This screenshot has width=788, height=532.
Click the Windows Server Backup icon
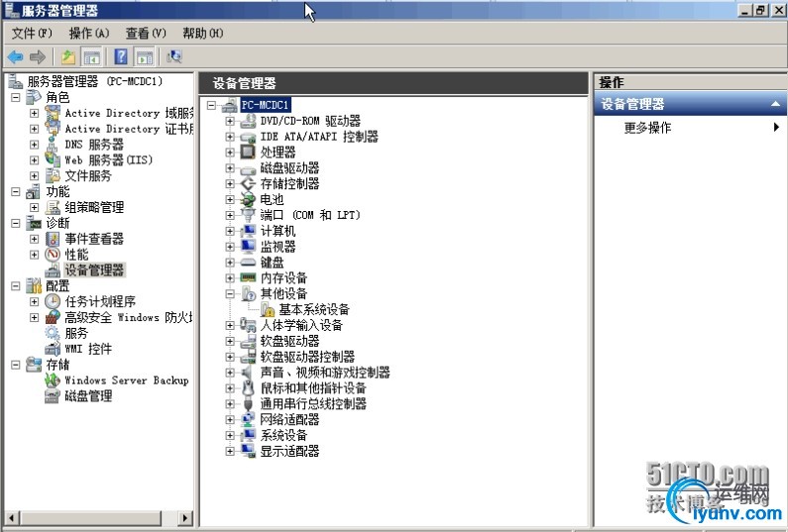pos(53,380)
